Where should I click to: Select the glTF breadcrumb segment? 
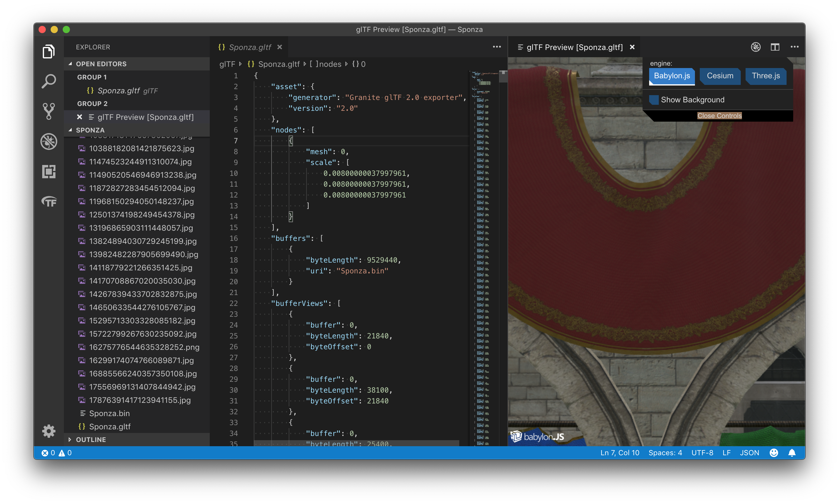(227, 64)
